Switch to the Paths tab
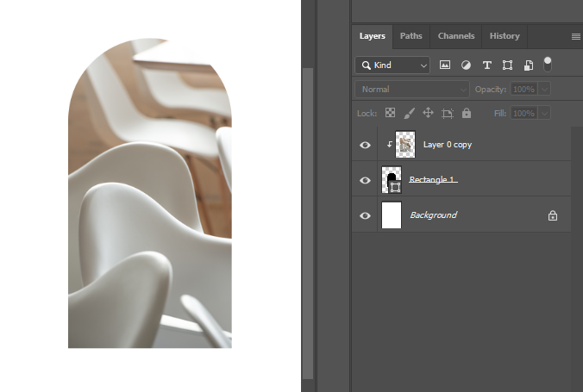This screenshot has height=392, width=583. pos(411,36)
